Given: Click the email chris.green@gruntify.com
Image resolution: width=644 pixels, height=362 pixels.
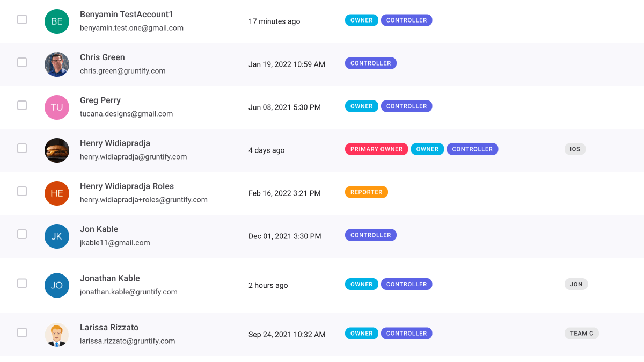Looking at the screenshot, I should [122, 70].
